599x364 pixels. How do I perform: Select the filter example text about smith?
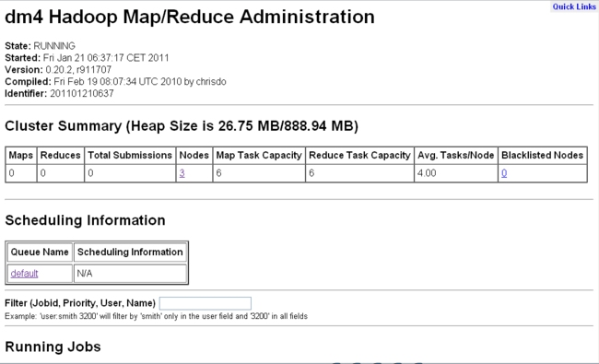(x=156, y=316)
